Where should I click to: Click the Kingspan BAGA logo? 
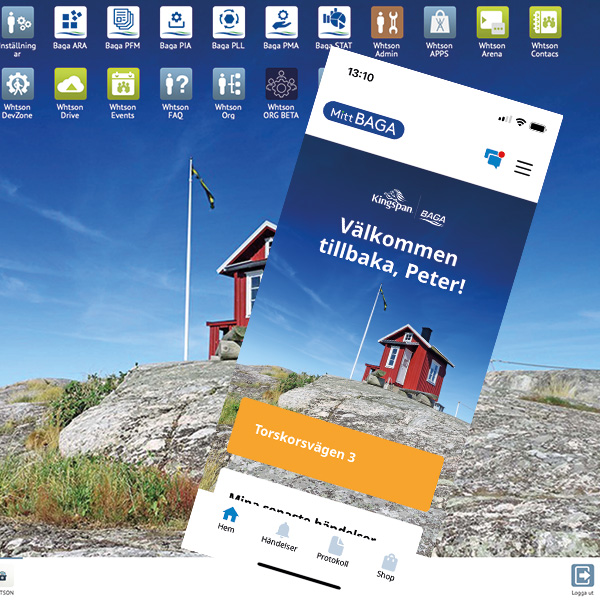coord(409,208)
